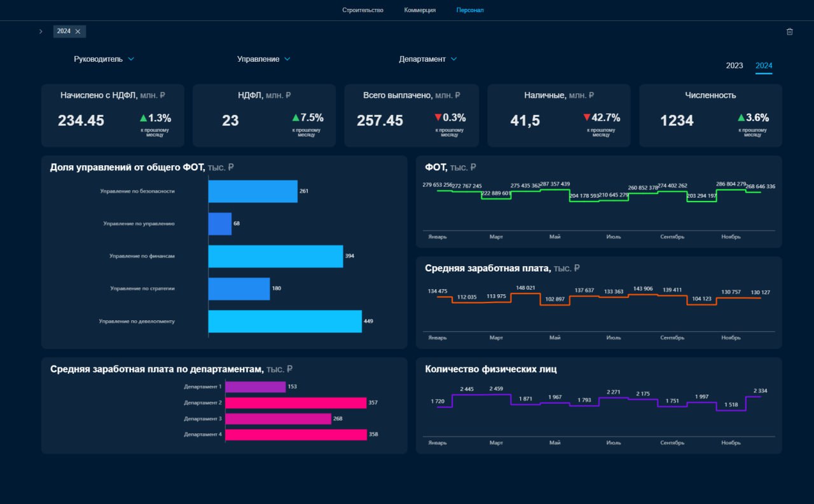Toggle year to 2023
Screen dimensions: 814x504
[735, 65]
